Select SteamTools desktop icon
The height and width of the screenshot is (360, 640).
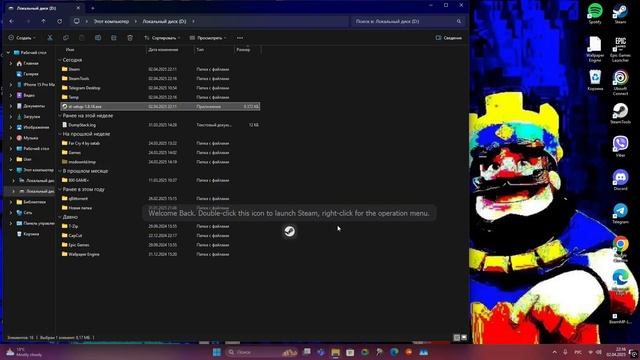click(x=620, y=113)
